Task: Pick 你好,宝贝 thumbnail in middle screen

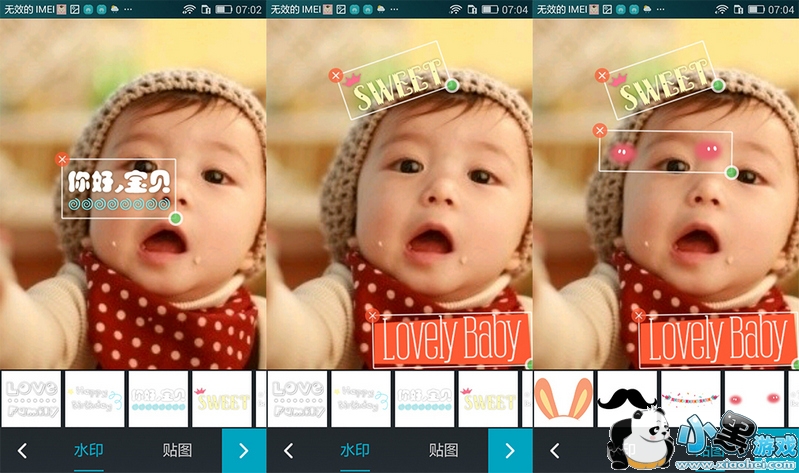Action: click(x=424, y=399)
